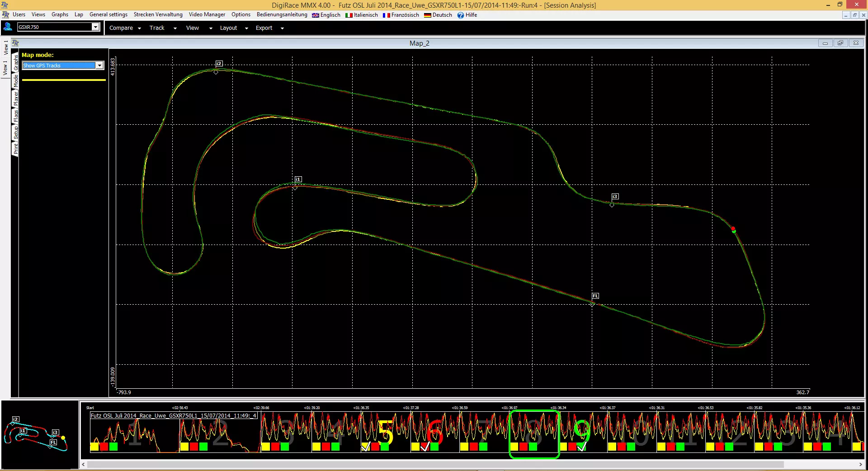
Task: Expand the Show GPS Tracks map mode dropdown
Action: click(x=99, y=66)
